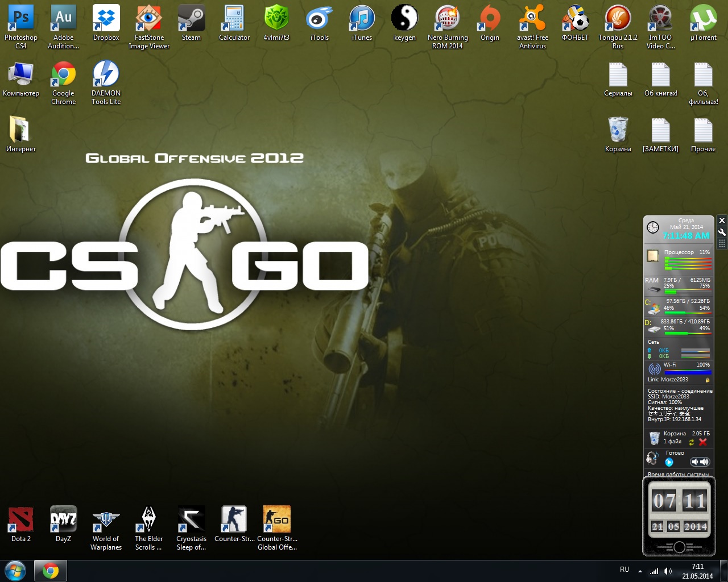Click the taskbar clock showing 7:11
This screenshot has height=582, width=728.
697,571
